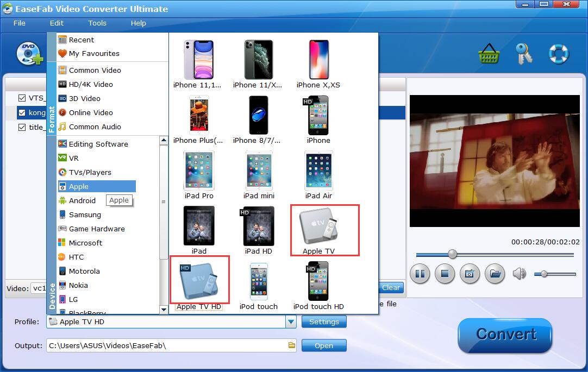Open the Recent format category
Screen dimensions: 588x372
click(82, 40)
